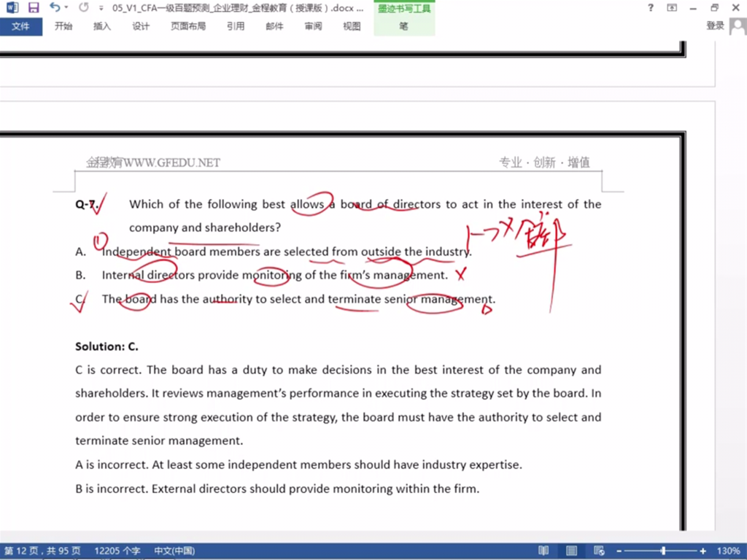Click the word count 12205 个字
747x560 pixels.
[x=117, y=551]
